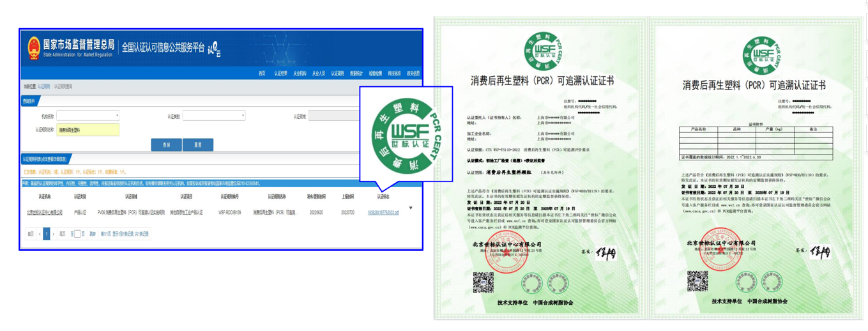Open the 认证结果 navigation item

pos(280,73)
